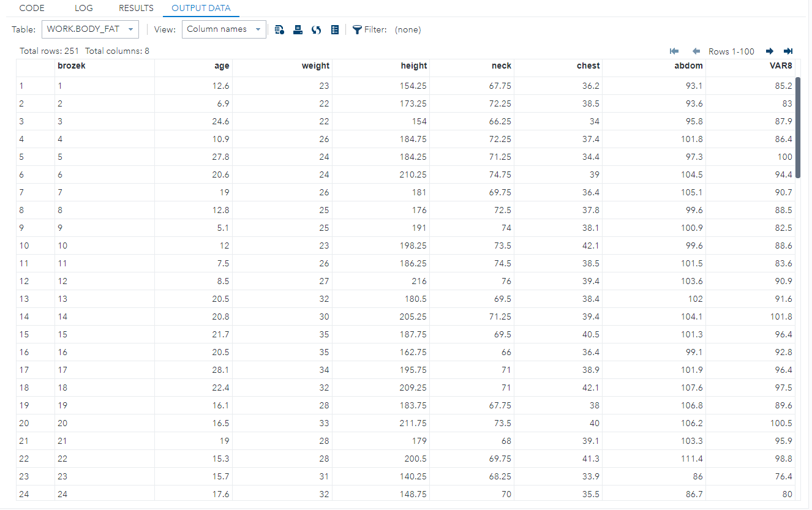Open the Table dropdown showing WORK.BODY_FAT
The image size is (812, 510).
tap(90, 29)
